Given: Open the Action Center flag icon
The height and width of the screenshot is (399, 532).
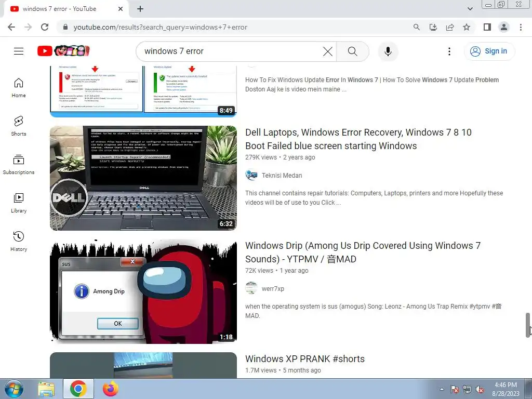Looking at the screenshot, I should tap(455, 390).
